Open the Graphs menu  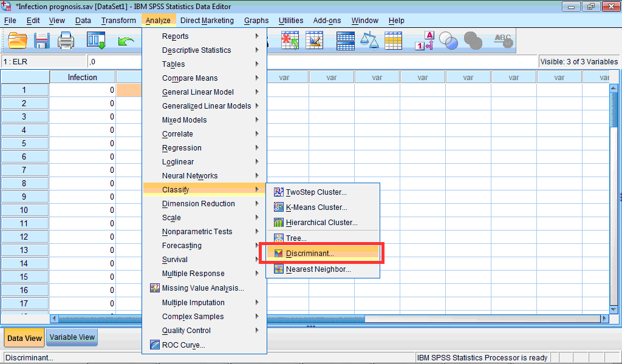pos(256,20)
